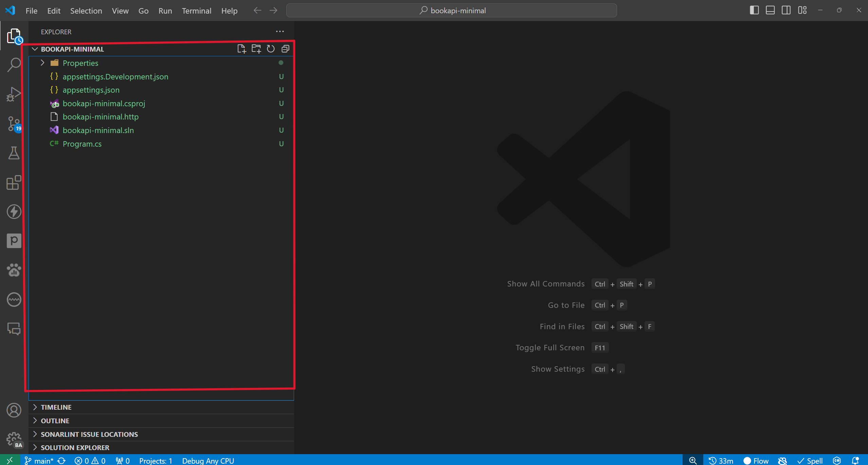Open Source Control with 19 changes
This screenshot has height=465, width=868.
[14, 124]
